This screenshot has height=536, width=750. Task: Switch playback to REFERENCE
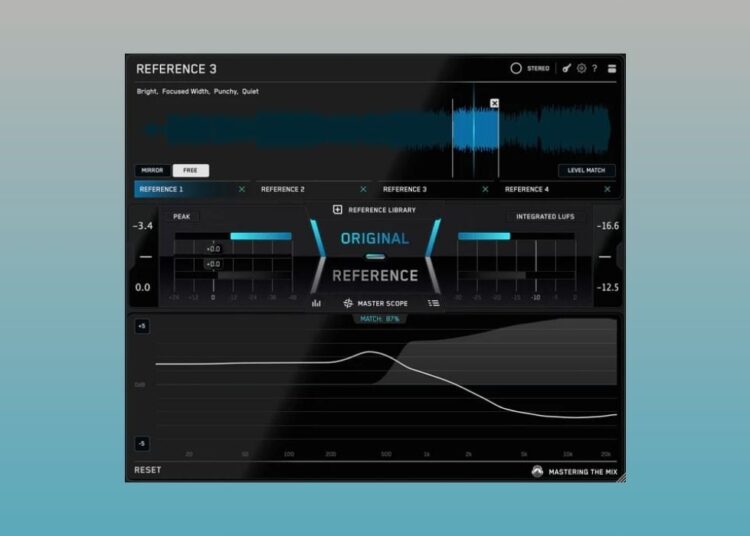(375, 275)
